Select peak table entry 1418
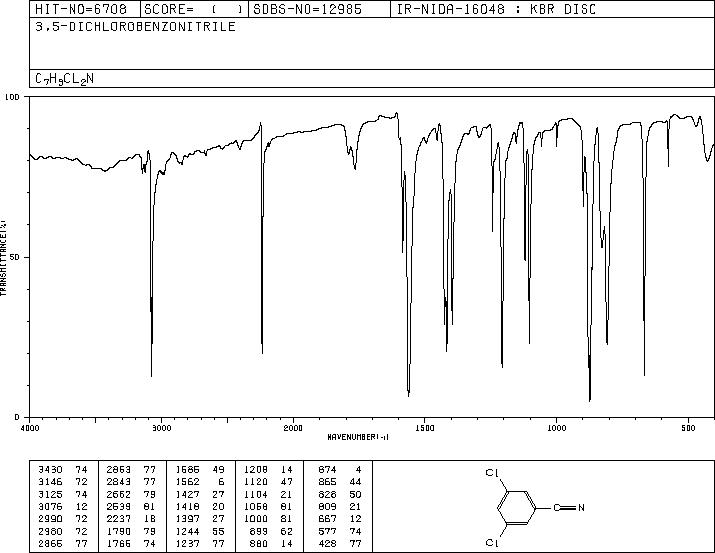 pyautogui.click(x=200, y=506)
